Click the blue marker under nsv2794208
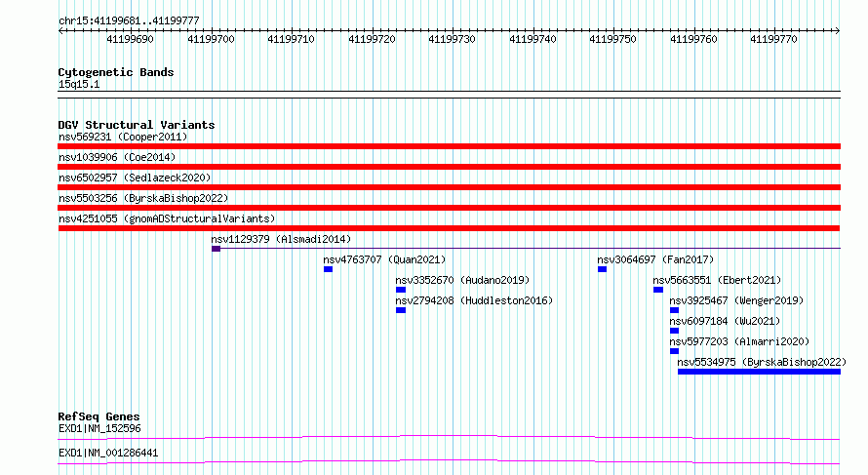Screen dimensions: 868x475 [401, 310]
